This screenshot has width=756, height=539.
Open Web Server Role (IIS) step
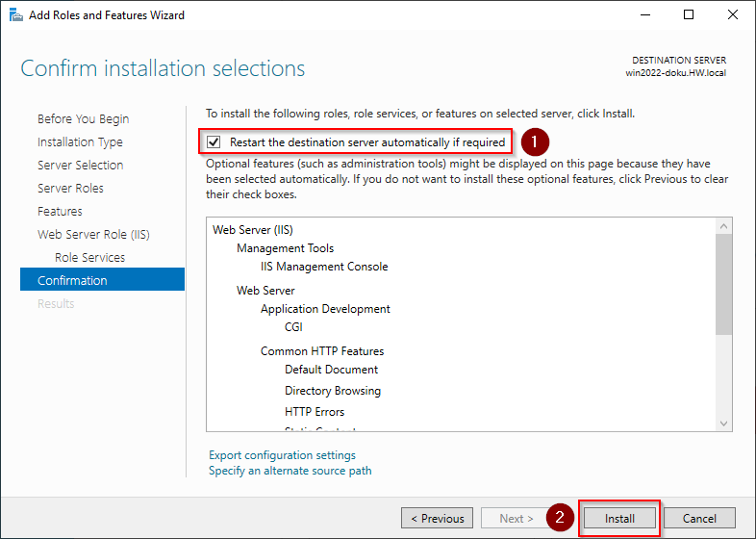tap(93, 235)
